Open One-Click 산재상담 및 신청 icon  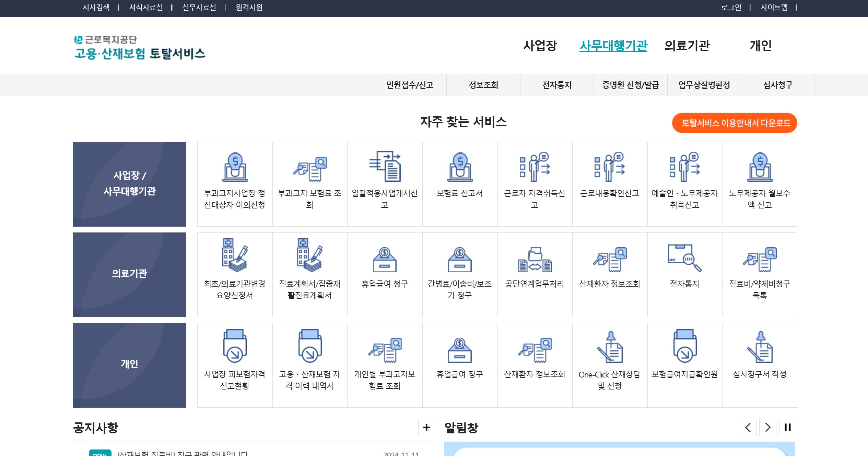coord(610,347)
